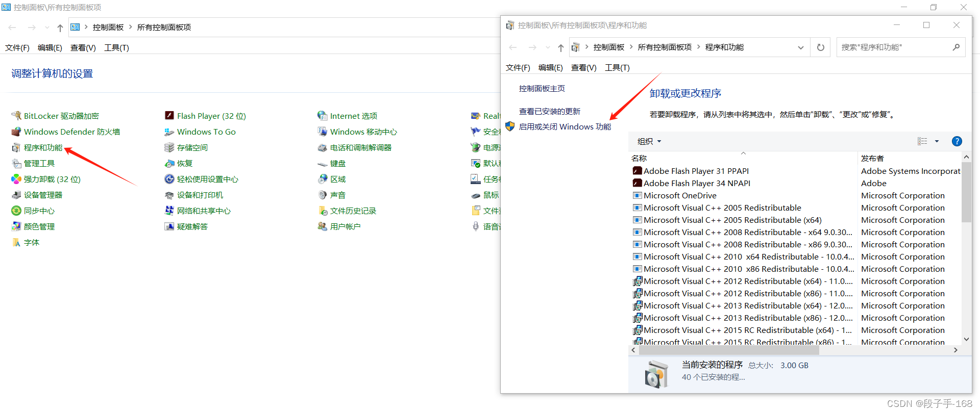Image resolution: width=980 pixels, height=413 pixels.
Task: Open 区域 icon
Action: (x=323, y=179)
